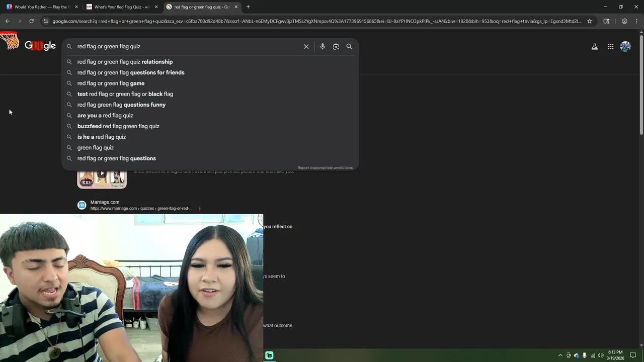Open a new browser tab
This screenshot has width=644, height=362.
(x=248, y=7)
